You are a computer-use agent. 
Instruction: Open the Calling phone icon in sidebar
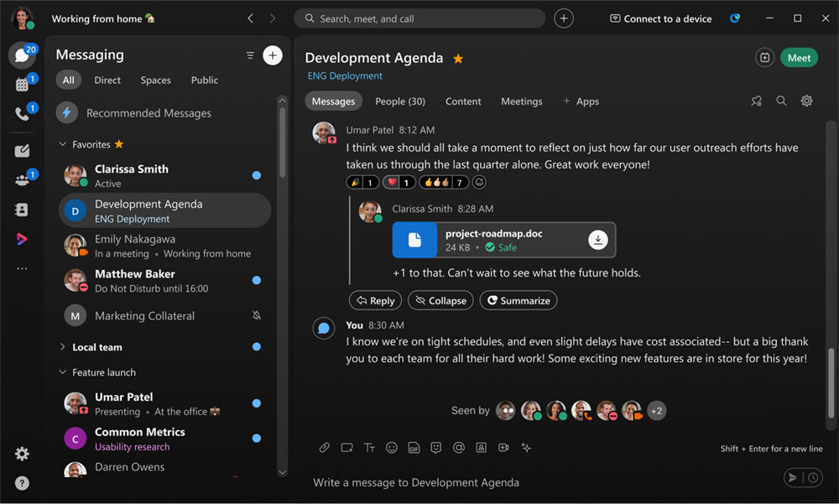pos(22,114)
